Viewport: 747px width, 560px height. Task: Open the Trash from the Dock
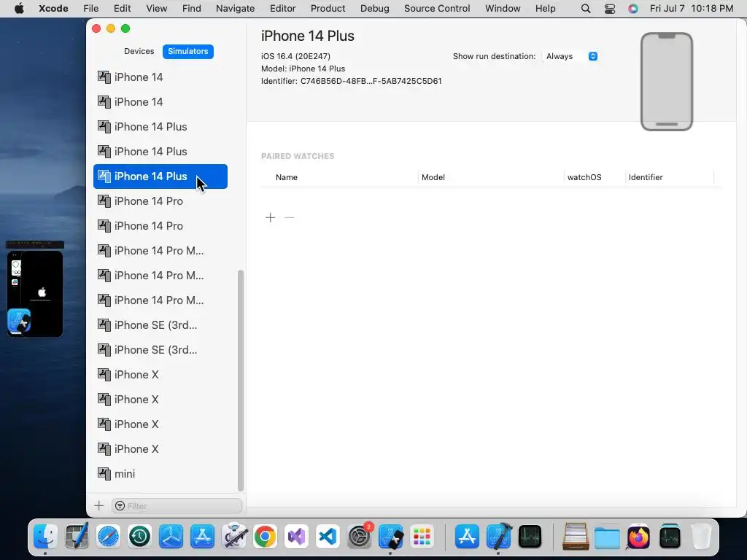[x=701, y=537]
